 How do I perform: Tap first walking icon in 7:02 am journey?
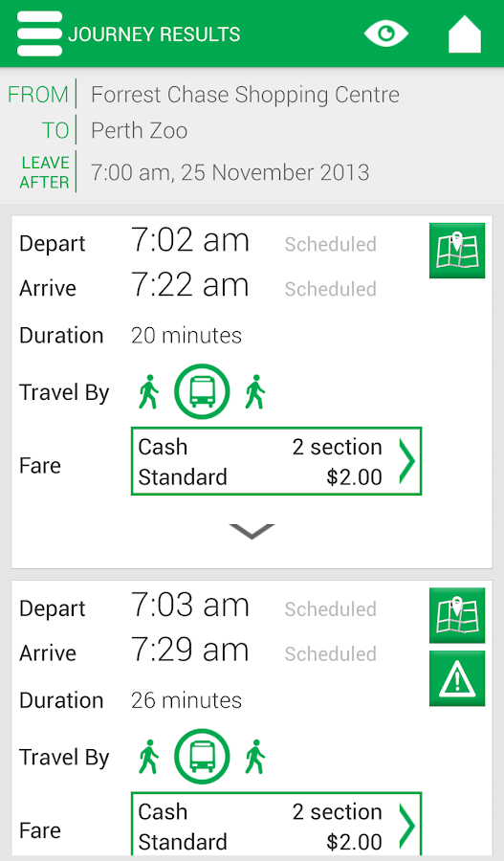[x=148, y=392]
